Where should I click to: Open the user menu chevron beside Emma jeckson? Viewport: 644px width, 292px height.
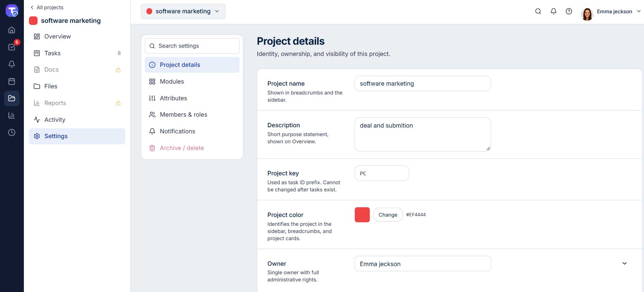pyautogui.click(x=639, y=11)
